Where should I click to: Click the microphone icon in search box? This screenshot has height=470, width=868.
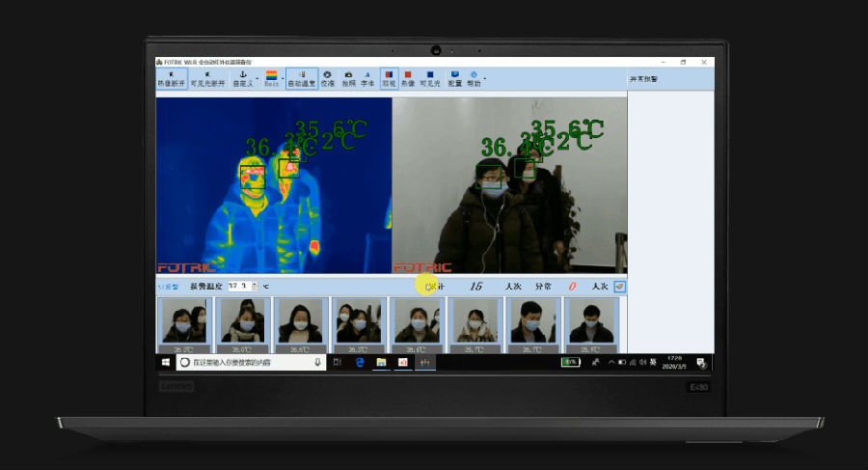tap(317, 363)
